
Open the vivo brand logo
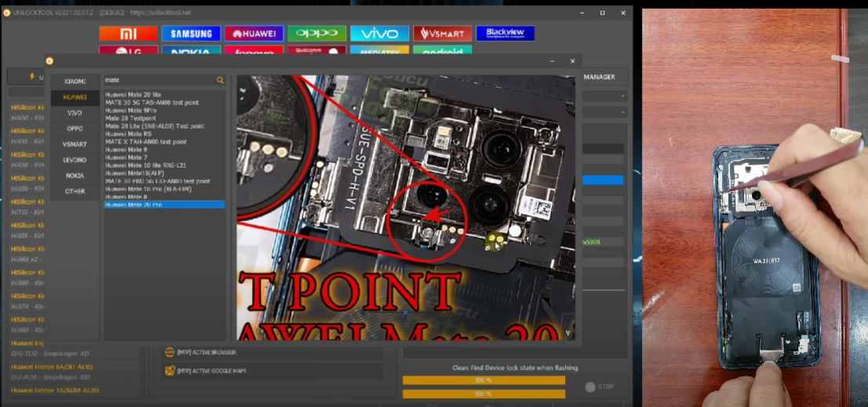click(380, 34)
